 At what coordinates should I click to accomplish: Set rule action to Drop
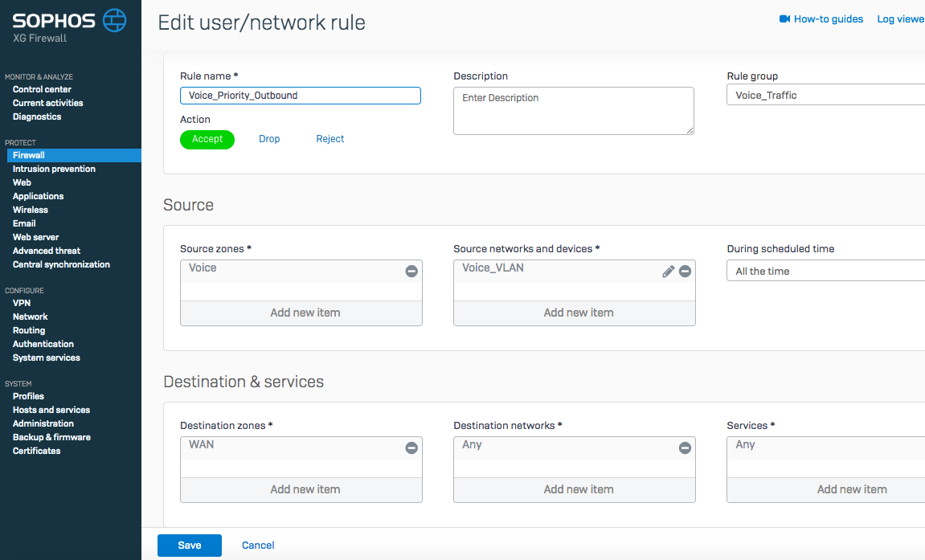pos(269,139)
